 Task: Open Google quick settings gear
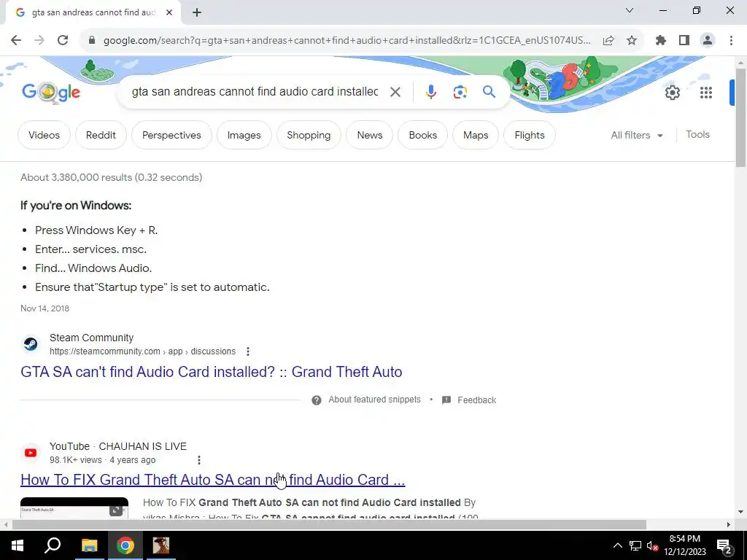[672, 93]
